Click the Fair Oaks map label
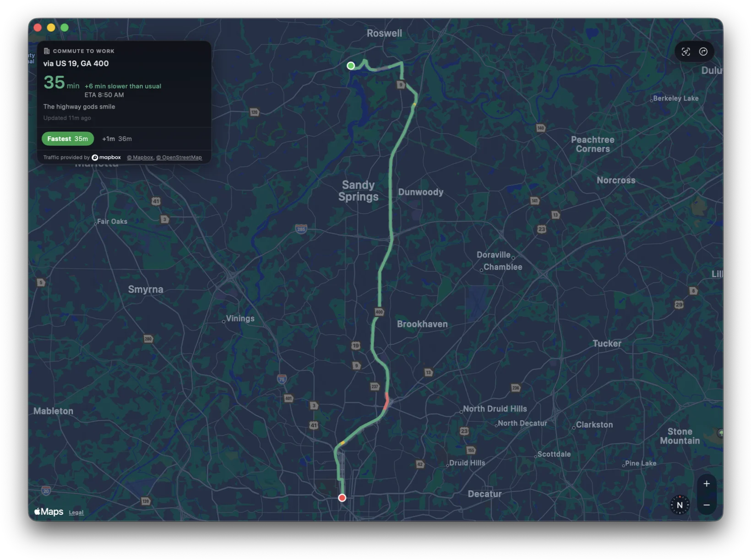 [112, 222]
